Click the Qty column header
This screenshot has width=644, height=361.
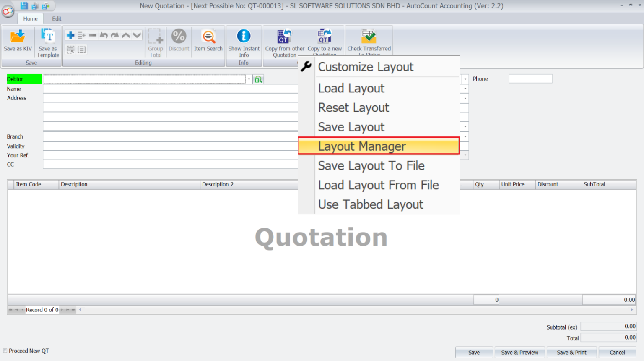tap(486, 184)
